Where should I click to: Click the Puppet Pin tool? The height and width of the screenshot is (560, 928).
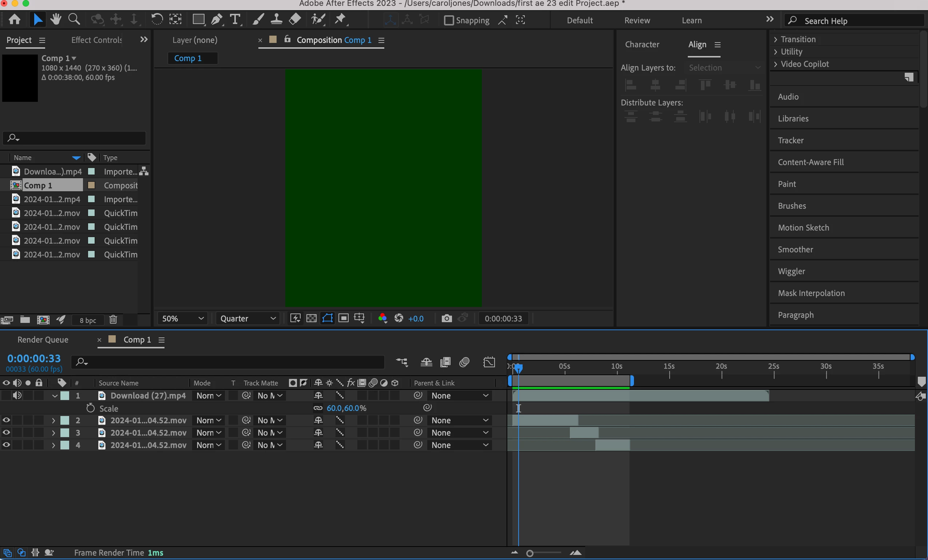340,19
